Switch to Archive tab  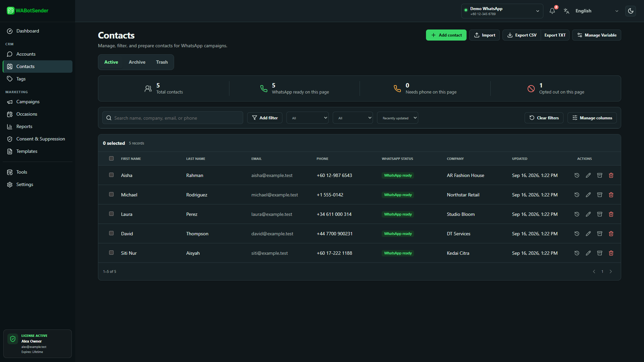point(137,62)
